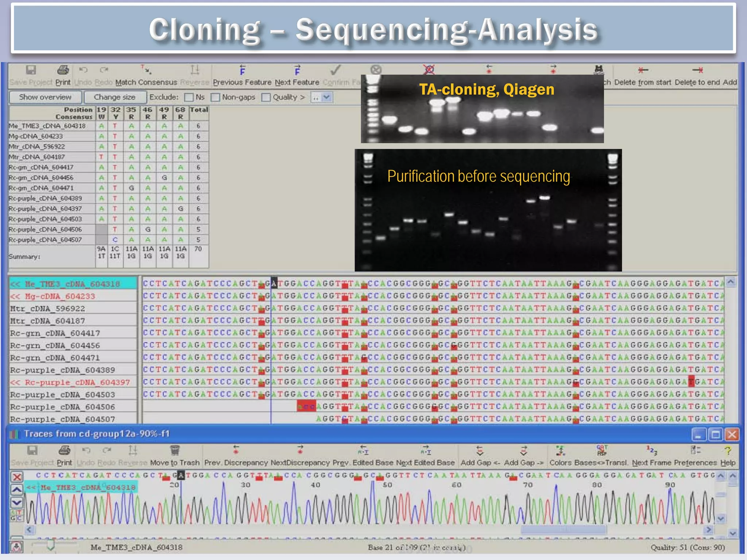Click the Redo arrow in top toolbar
The height and width of the screenshot is (560, 747).
104,70
